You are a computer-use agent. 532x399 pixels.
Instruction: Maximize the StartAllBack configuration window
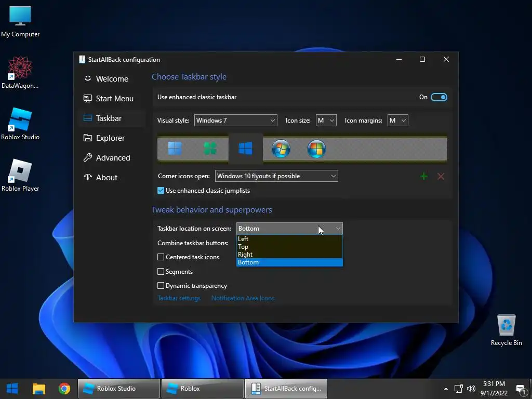click(x=422, y=59)
